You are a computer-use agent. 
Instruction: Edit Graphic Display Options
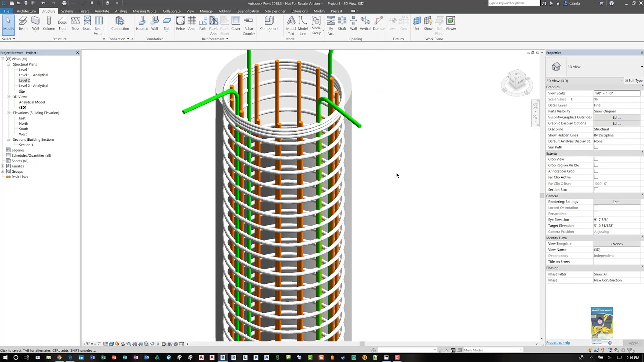[x=617, y=123]
